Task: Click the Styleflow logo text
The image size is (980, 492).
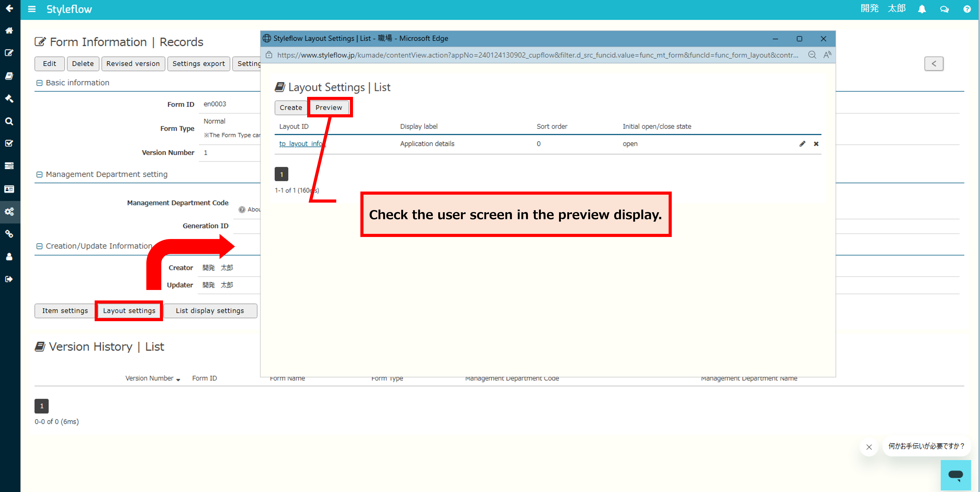Action: coord(69,9)
